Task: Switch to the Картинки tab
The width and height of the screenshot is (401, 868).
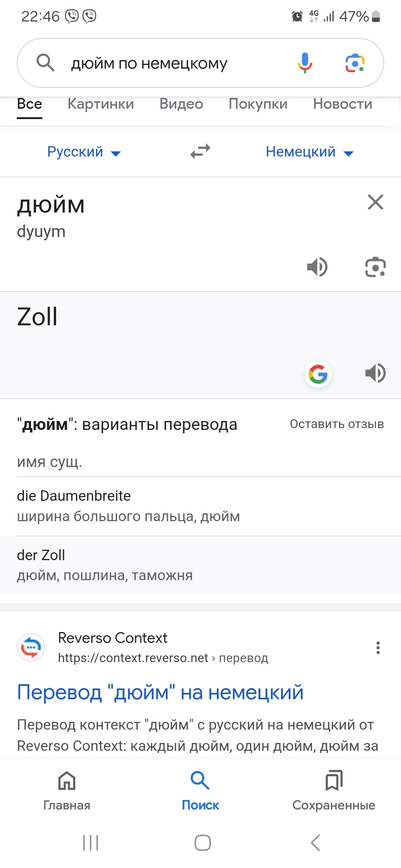Action: click(x=101, y=104)
